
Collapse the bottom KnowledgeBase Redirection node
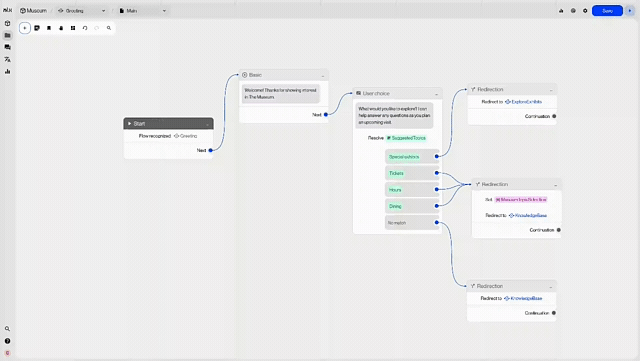pyautogui.click(x=551, y=287)
